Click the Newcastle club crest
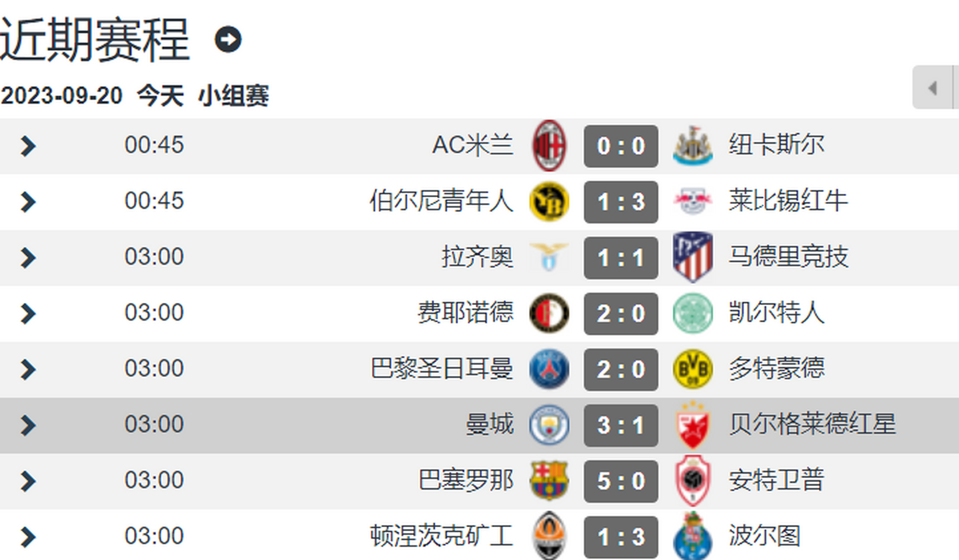 [692, 146]
